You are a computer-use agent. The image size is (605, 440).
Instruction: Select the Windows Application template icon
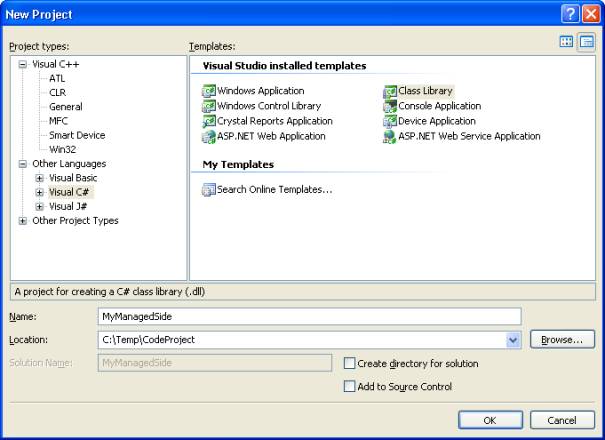[x=209, y=91]
